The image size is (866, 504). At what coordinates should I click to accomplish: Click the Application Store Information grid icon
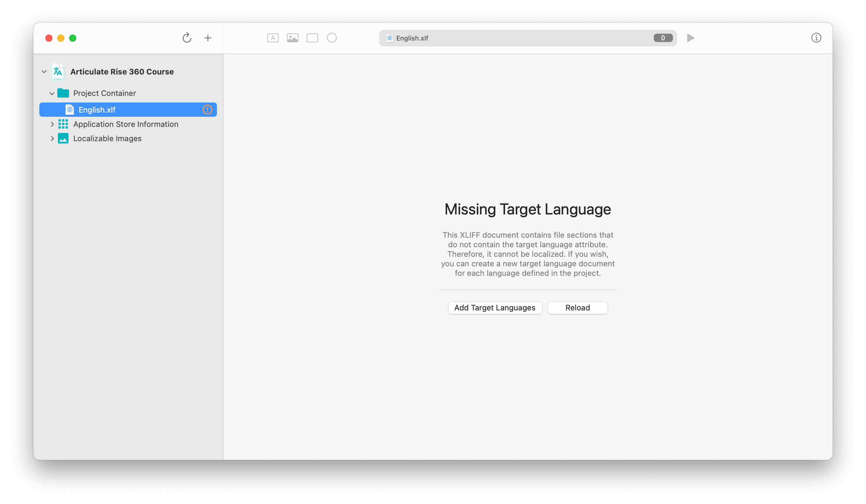[x=63, y=124]
